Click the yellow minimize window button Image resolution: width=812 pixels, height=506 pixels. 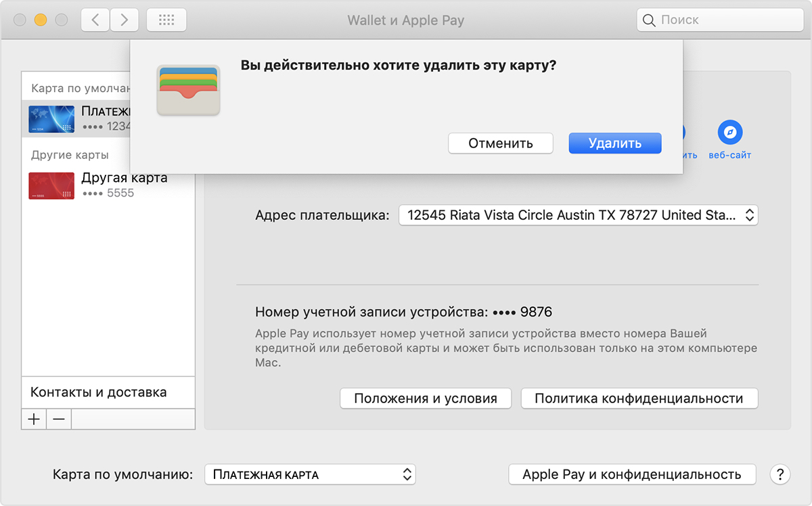[x=41, y=20]
